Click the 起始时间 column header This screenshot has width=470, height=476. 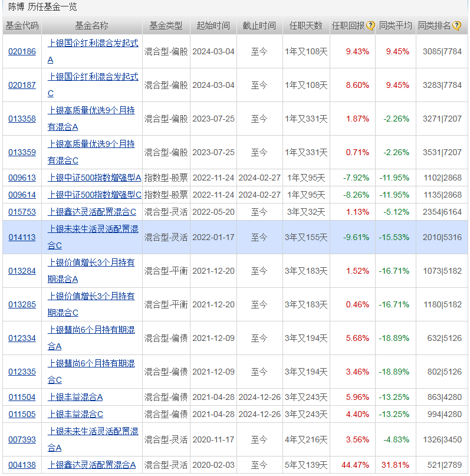tap(213, 26)
